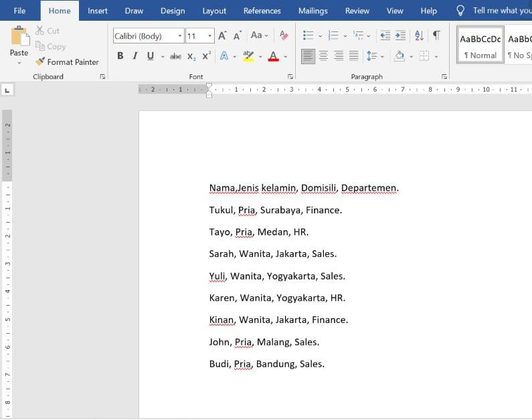532x420 pixels.
Task: Open Font dialog launcher
Action: [x=290, y=77]
